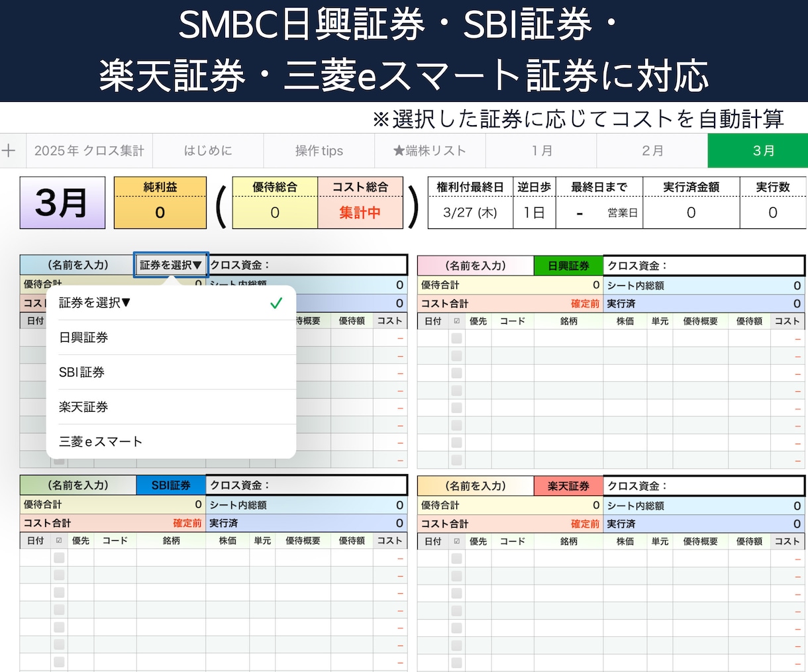The image size is (808, 672).
Task: Select the large 3月 title cell
Action: click(x=62, y=203)
